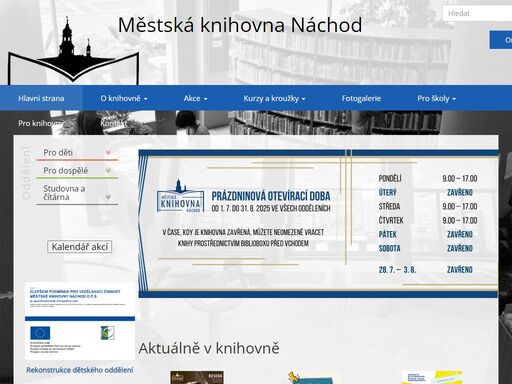Open the Hlavní strana menu item
Screen dimensions: 512x384
click(41, 98)
